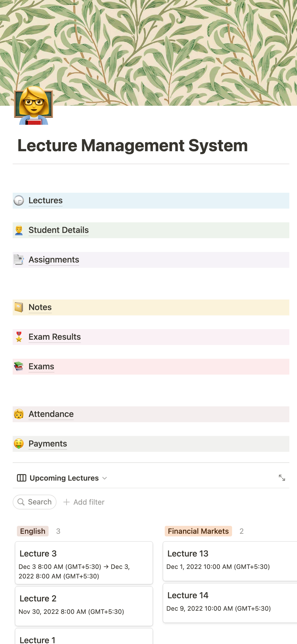Open the Lecture 3 card

(84, 563)
